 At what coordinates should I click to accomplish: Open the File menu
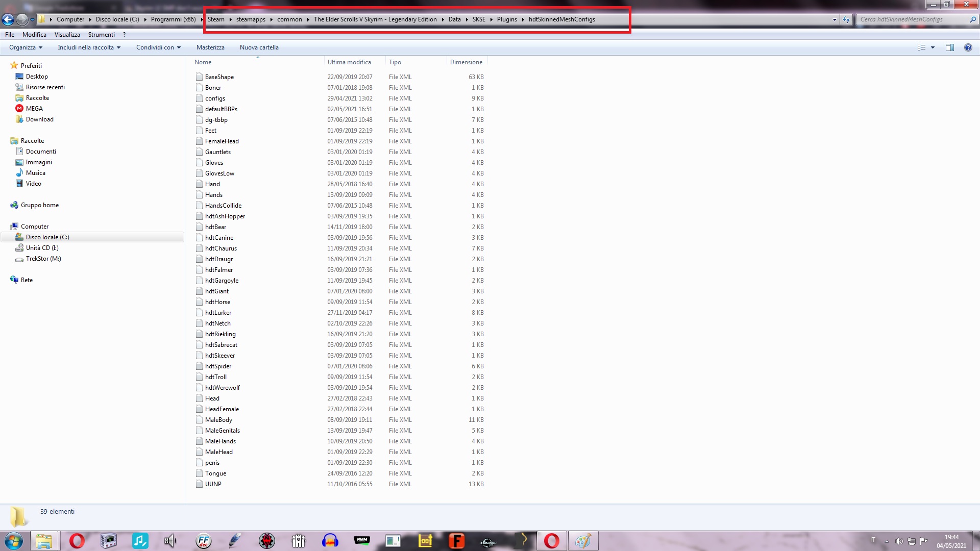(10, 35)
